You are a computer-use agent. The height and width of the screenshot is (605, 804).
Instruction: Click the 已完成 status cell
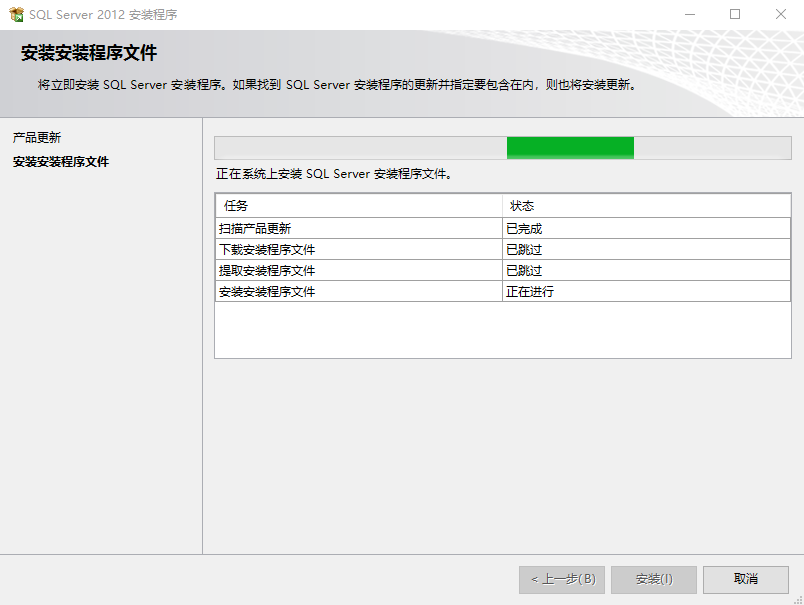tap(523, 227)
